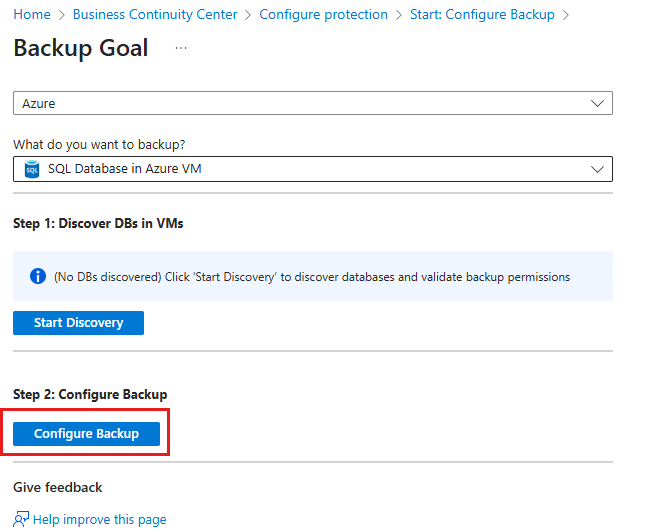Click the Backup Goal page title
The width and height of the screenshot is (646, 532).
(x=81, y=48)
